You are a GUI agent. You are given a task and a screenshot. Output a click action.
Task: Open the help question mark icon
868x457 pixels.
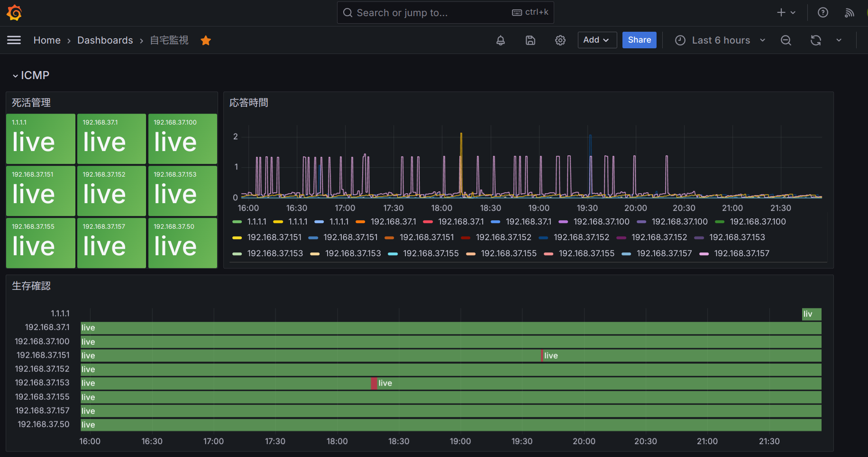[823, 13]
